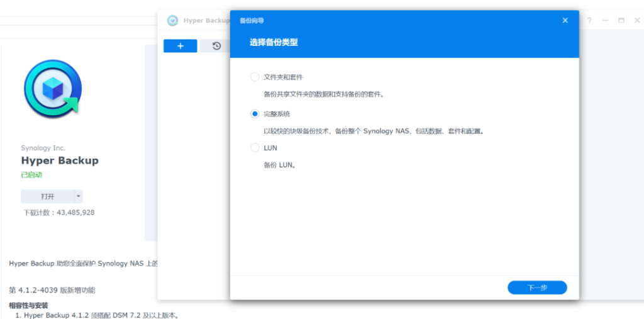This screenshot has width=644, height=319.
Task: Click the 选择备份类型 wizard heading
Action: point(274,42)
